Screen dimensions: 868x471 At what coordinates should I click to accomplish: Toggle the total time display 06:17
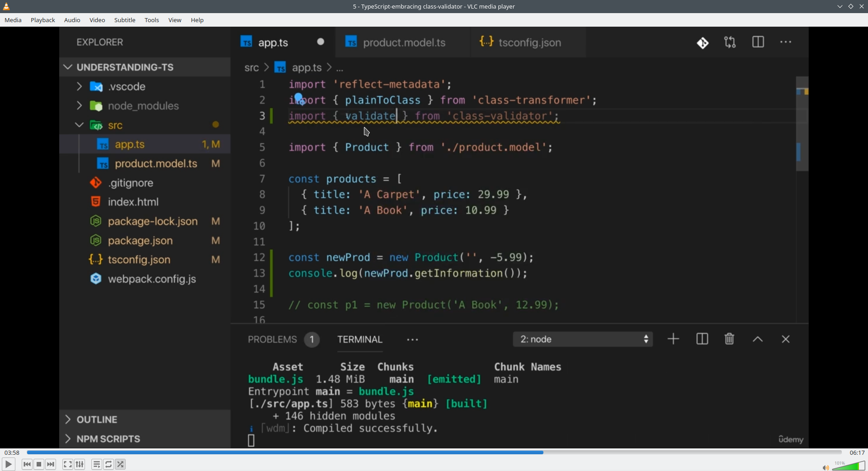(857, 452)
